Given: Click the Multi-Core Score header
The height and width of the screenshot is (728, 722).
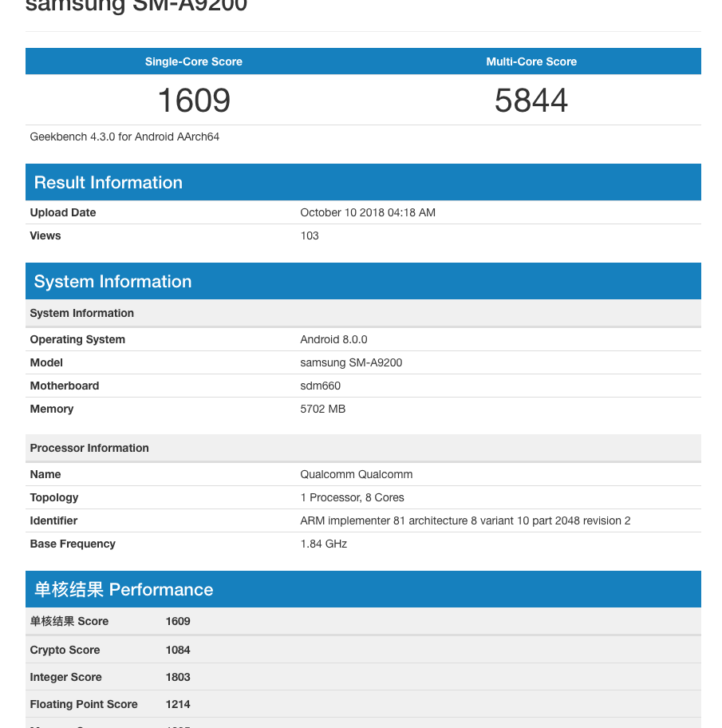Looking at the screenshot, I should [x=531, y=61].
